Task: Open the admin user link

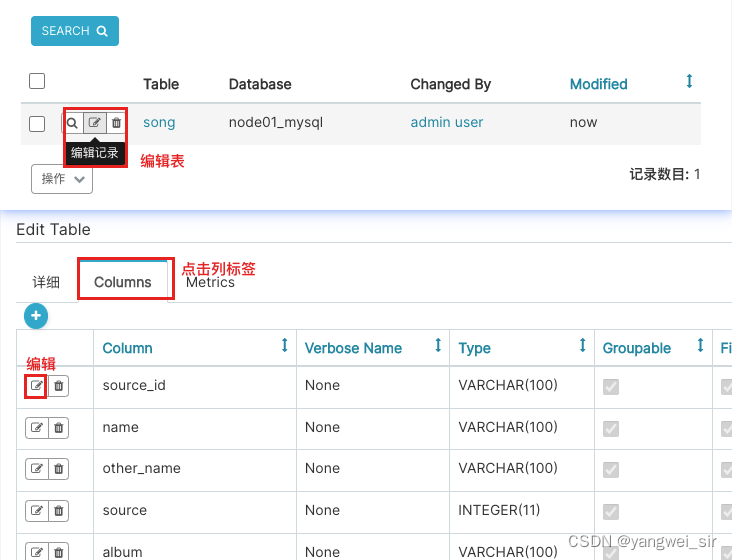Action: [x=447, y=122]
